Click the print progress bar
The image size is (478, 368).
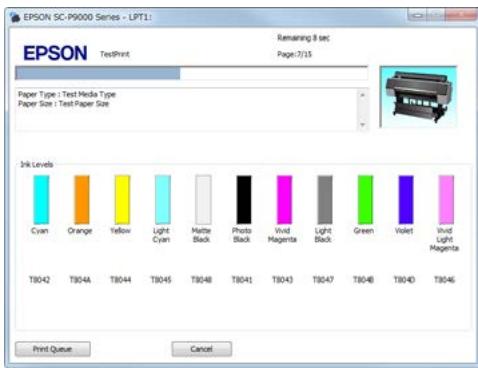[x=192, y=73]
